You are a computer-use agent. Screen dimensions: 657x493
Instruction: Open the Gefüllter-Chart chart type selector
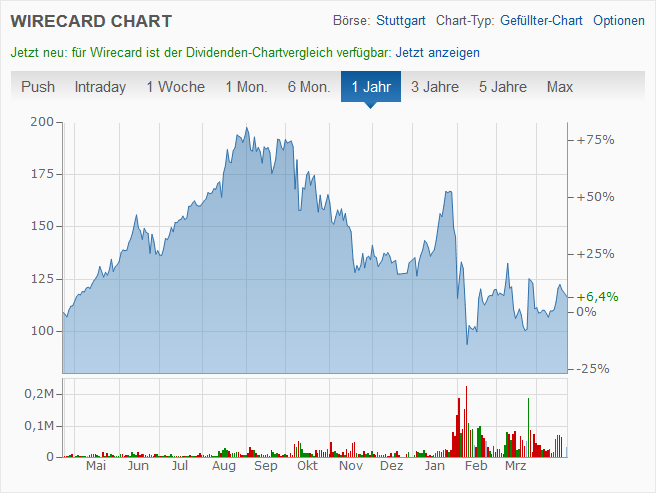click(x=541, y=21)
